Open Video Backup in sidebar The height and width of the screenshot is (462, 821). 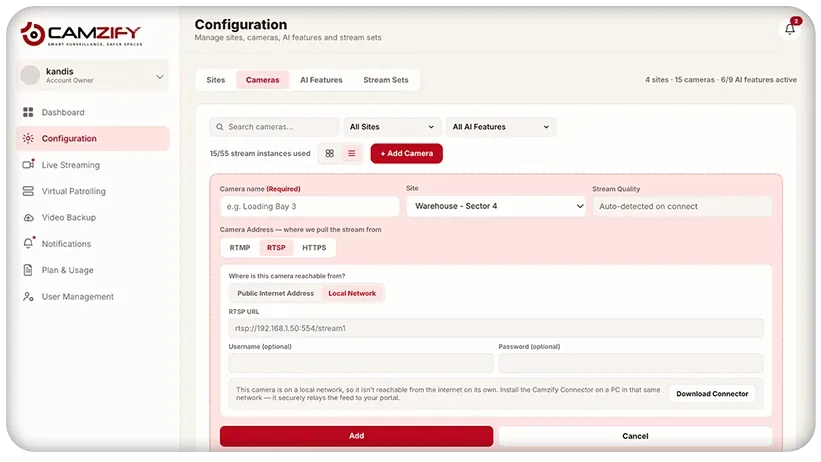tap(92, 217)
